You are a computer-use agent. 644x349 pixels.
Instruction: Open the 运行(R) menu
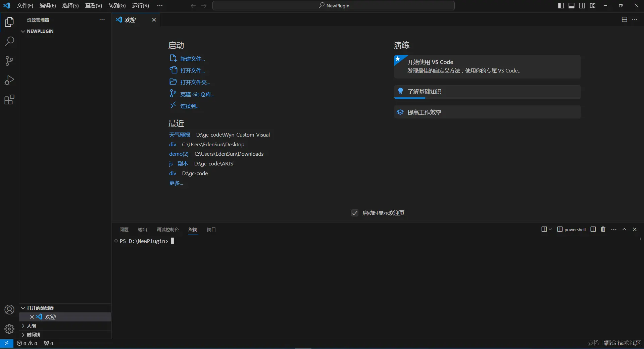coord(141,6)
